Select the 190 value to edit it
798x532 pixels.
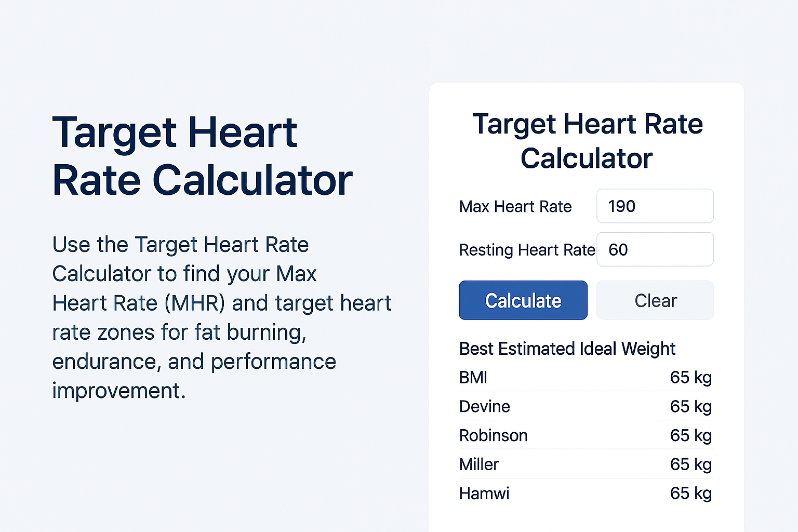[621, 206]
